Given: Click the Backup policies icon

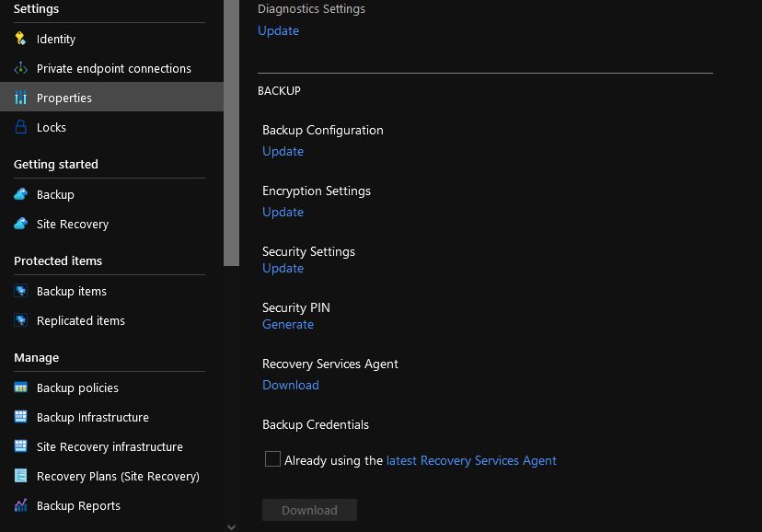Looking at the screenshot, I should pyautogui.click(x=20, y=387).
